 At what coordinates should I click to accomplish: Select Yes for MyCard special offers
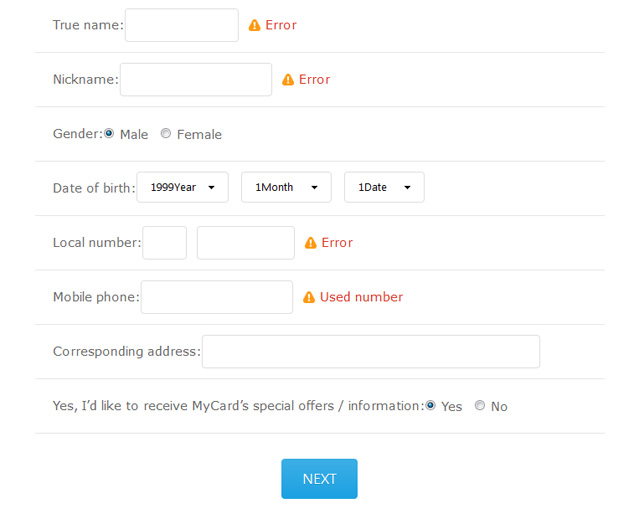(430, 405)
